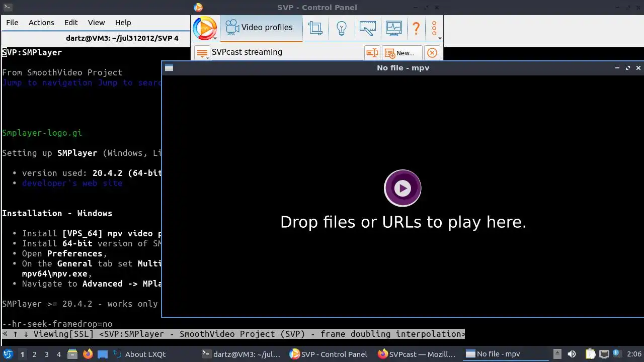Rename the current SVPcast streaming profile
The width and height of the screenshot is (644, 362).
coord(372,53)
